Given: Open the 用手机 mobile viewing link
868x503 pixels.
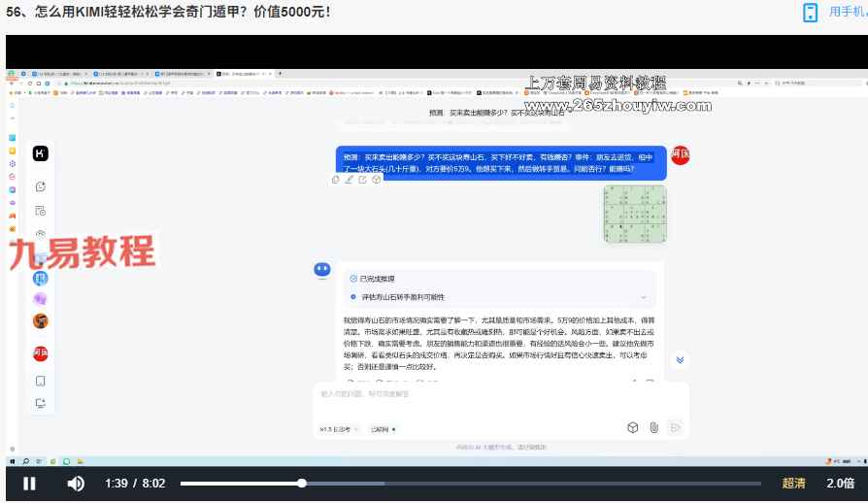Looking at the screenshot, I should [x=848, y=12].
